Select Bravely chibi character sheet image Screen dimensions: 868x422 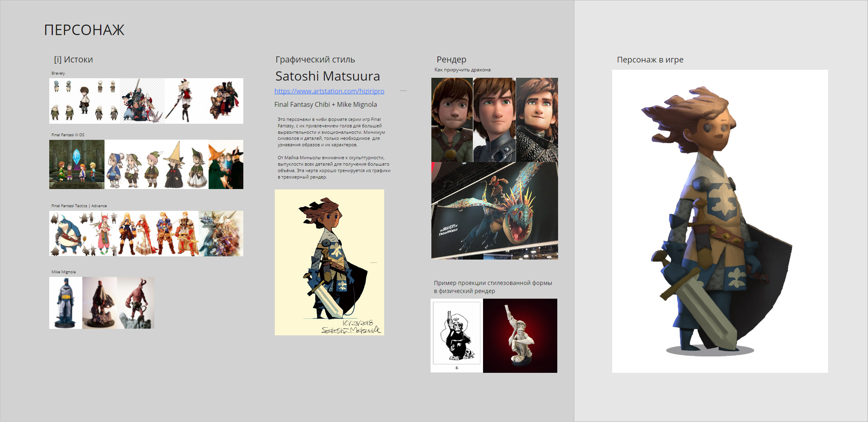(85, 101)
